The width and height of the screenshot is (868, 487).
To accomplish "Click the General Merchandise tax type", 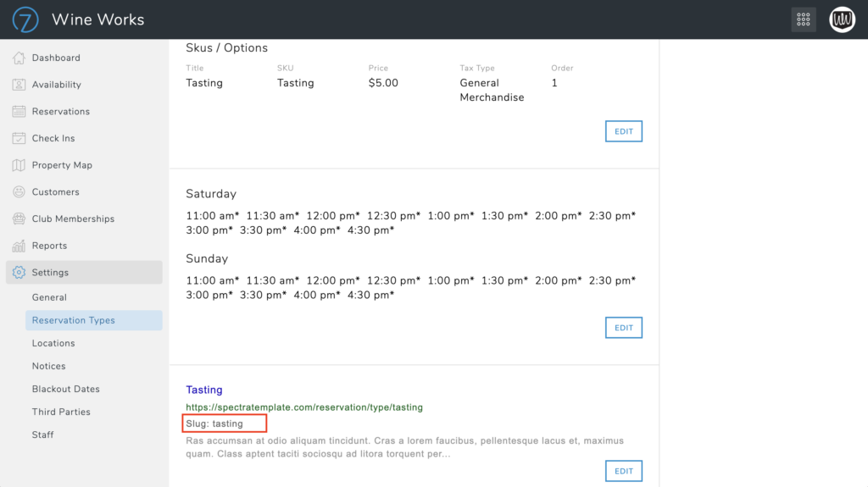I will 492,91.
